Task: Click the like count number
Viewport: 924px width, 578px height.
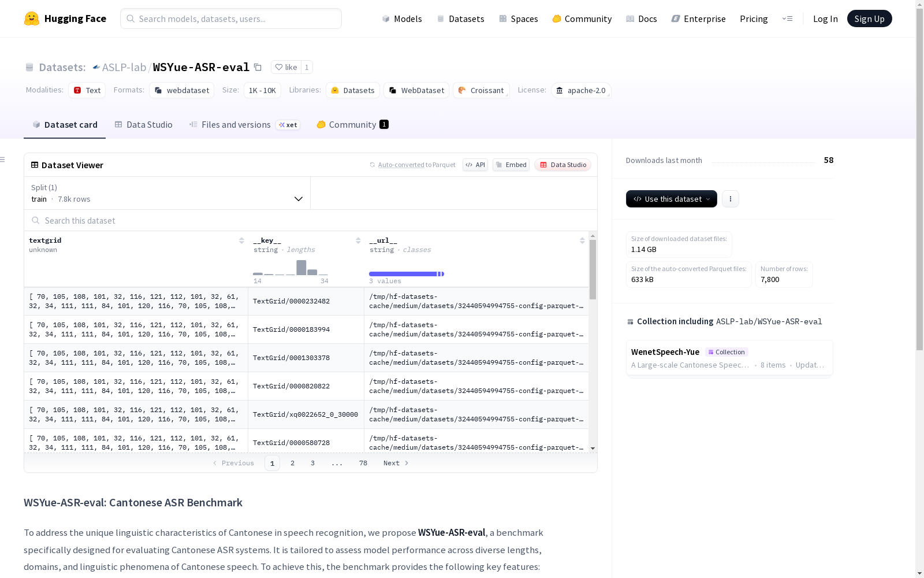Action: point(307,67)
